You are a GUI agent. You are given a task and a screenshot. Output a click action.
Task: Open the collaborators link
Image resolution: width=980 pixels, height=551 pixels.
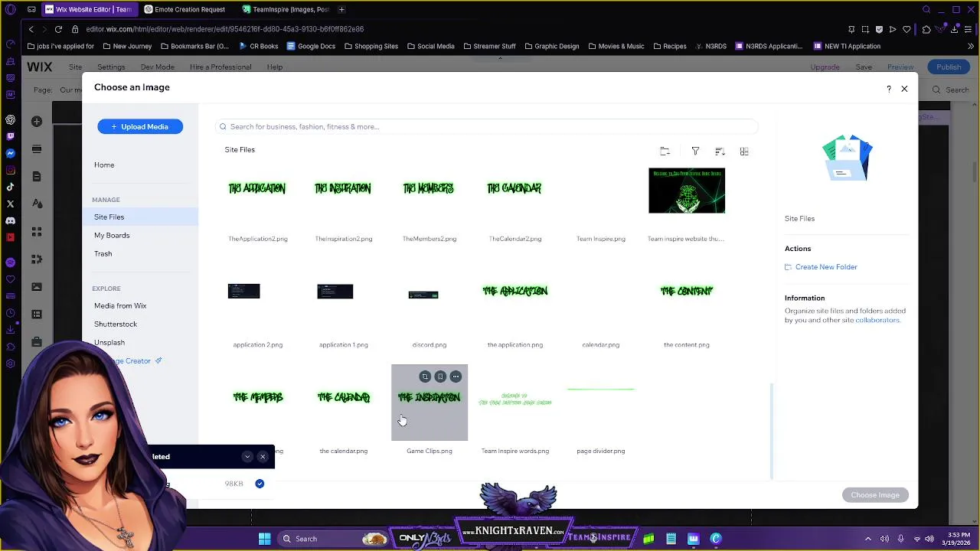[x=877, y=320]
